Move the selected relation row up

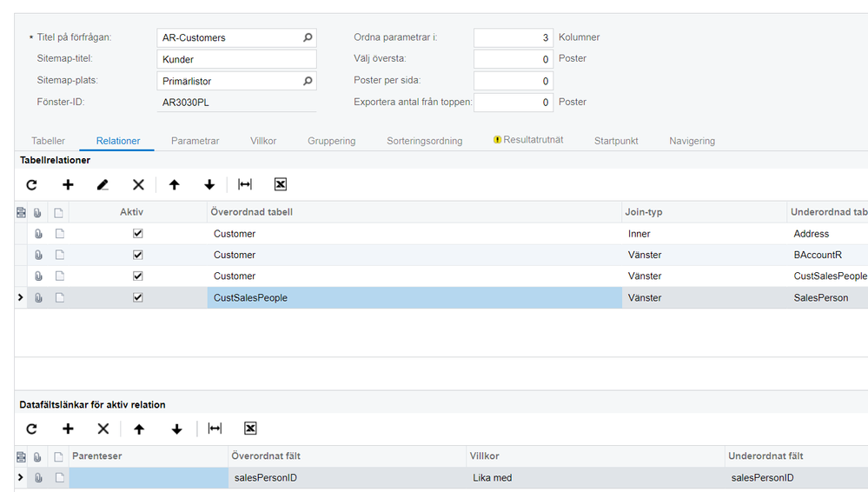pyautogui.click(x=174, y=185)
